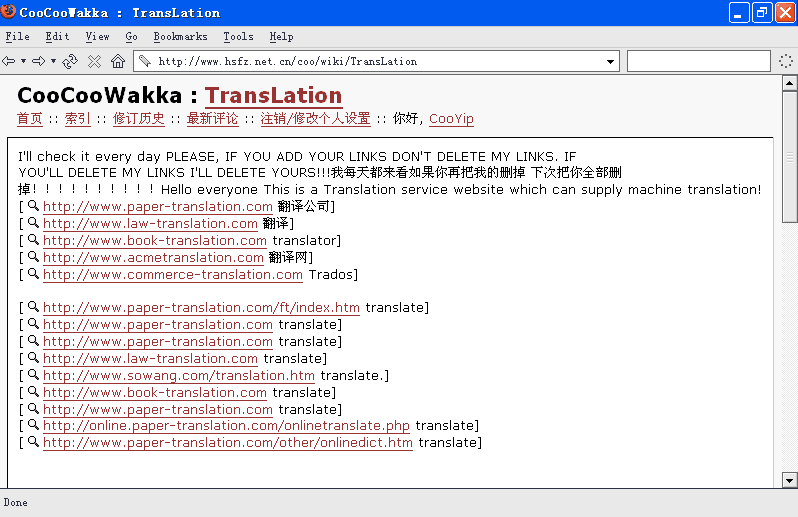Open the File menu

(x=18, y=37)
